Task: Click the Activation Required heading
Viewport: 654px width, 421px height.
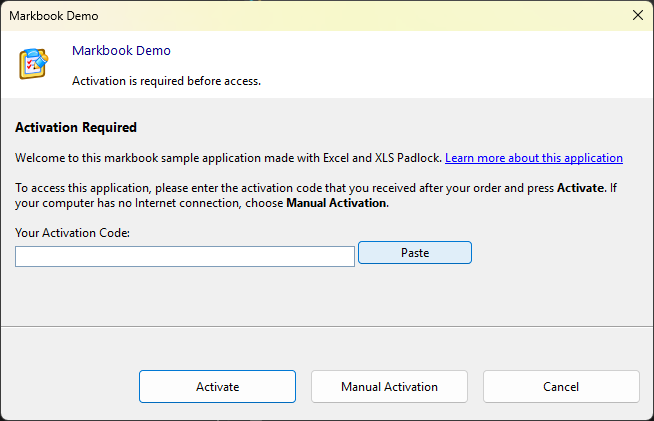Action: [76, 127]
